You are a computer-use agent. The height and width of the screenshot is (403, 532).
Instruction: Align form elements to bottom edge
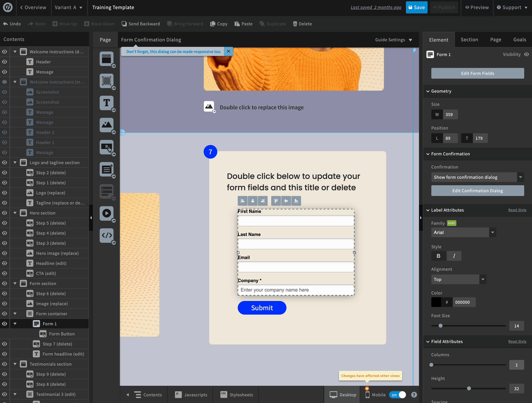point(296,201)
